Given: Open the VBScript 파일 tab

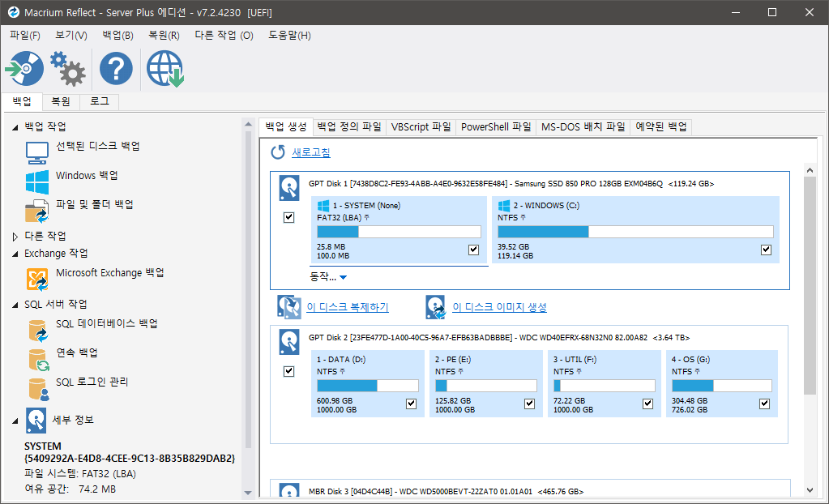Looking at the screenshot, I should pyautogui.click(x=421, y=127).
